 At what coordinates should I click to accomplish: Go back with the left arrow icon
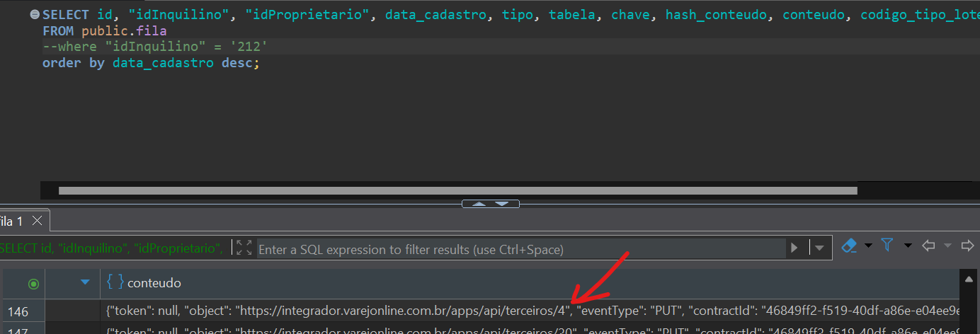(x=928, y=246)
